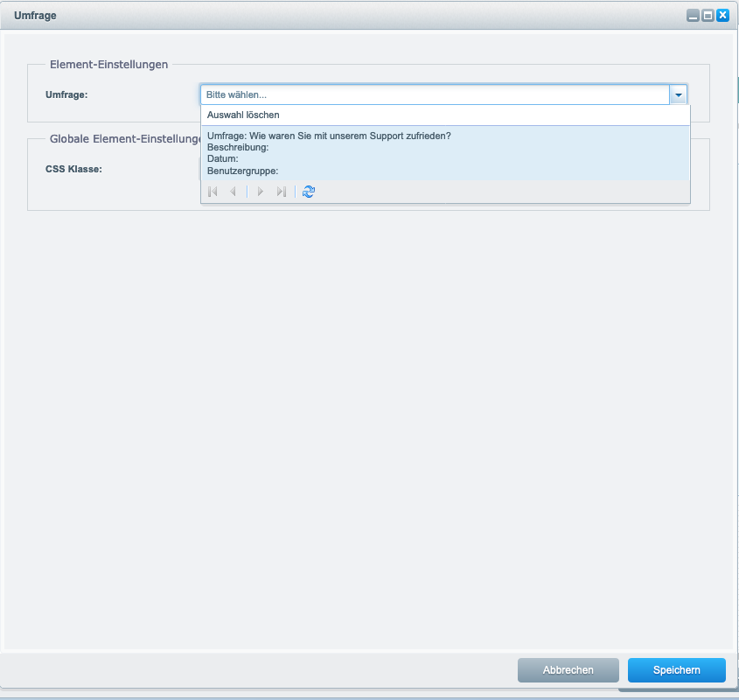Click the 'Umfrage:' field label

pyautogui.click(x=66, y=94)
